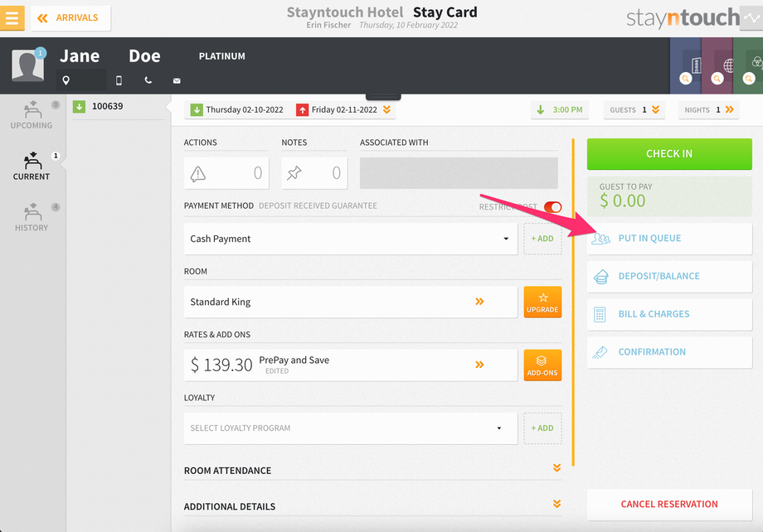
Task: Cancel the reservation
Action: click(669, 505)
